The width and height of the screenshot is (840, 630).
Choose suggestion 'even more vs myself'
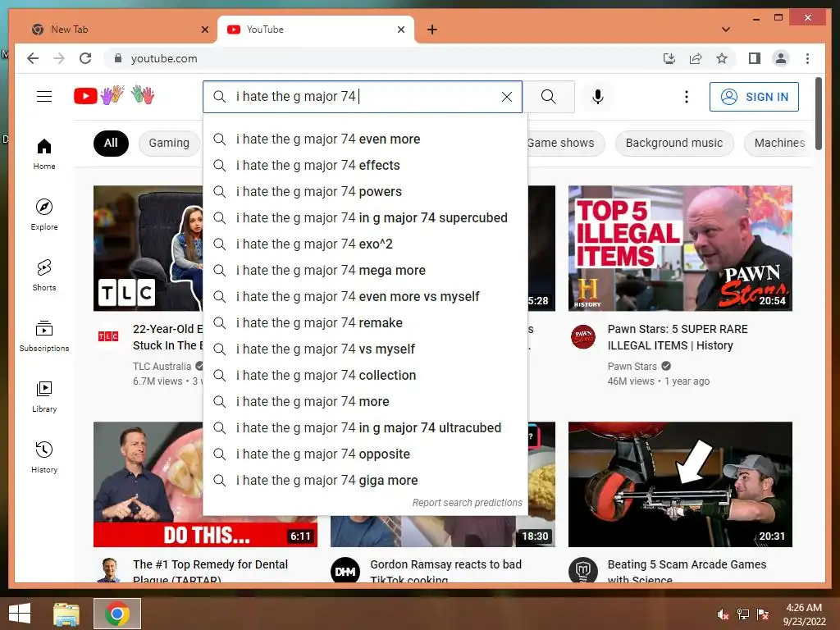point(365,297)
